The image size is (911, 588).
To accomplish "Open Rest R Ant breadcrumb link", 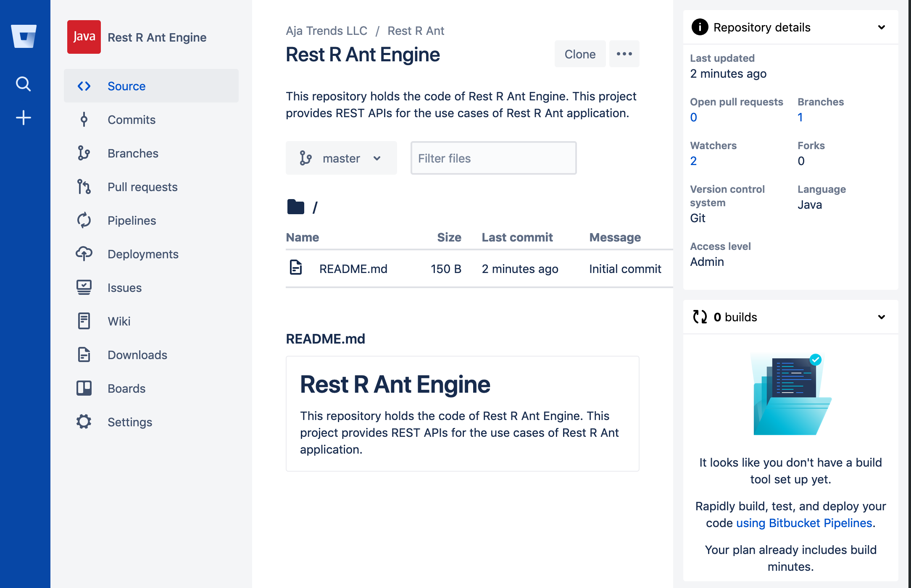I will 416,31.
